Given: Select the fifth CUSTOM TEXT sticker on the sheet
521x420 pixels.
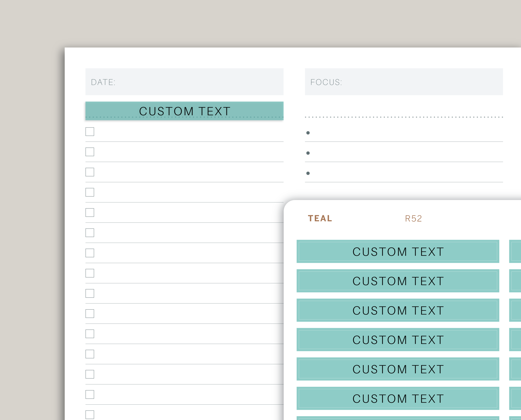Looking at the screenshot, I should coord(398,369).
